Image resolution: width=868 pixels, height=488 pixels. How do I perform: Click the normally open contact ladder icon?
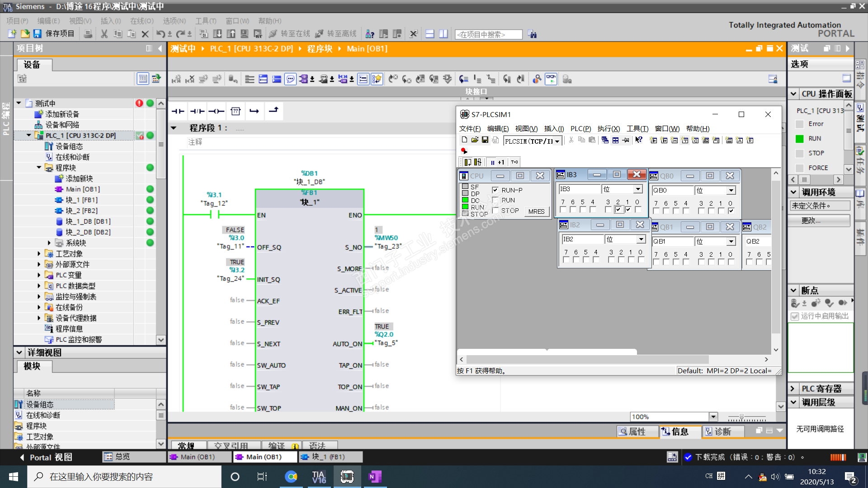[178, 111]
